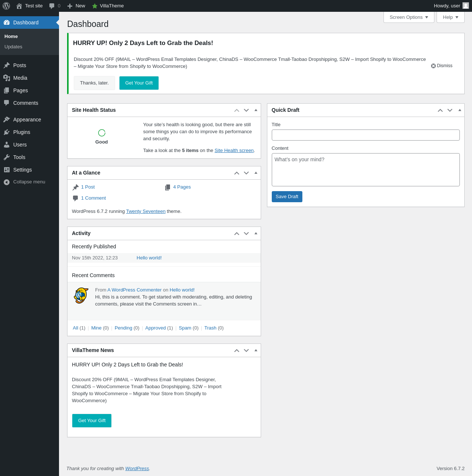Click the Comments bubble icon in sidebar
The height and width of the screenshot is (476, 472).
(x=7, y=103)
